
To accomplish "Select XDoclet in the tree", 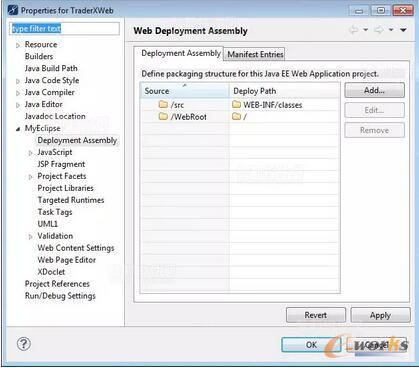I will point(51,272).
